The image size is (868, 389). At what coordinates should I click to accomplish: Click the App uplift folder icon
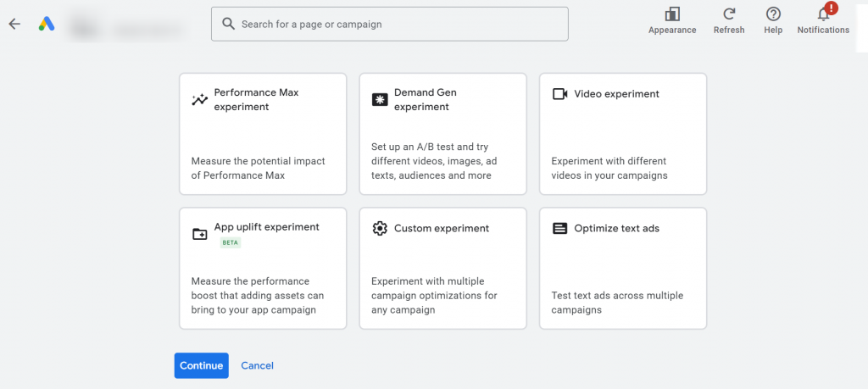pyautogui.click(x=199, y=234)
